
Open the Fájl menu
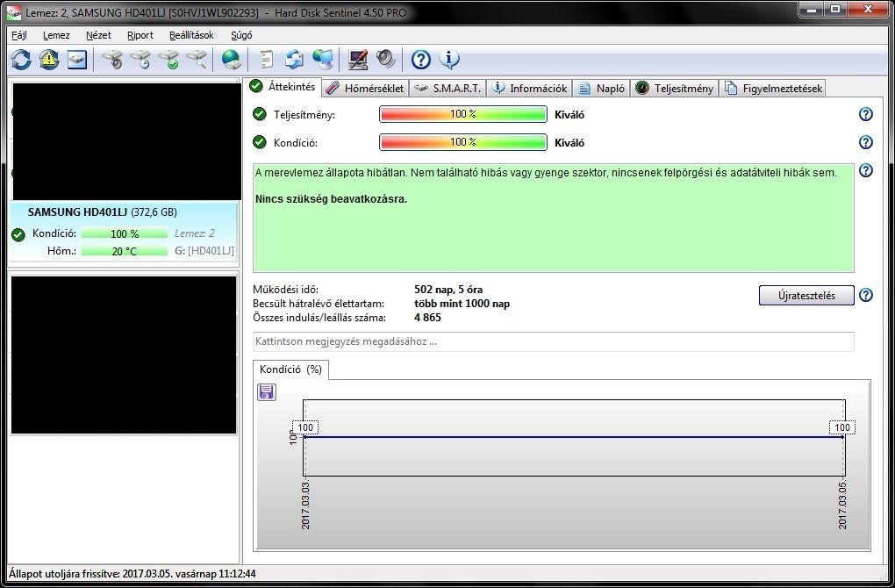click(x=19, y=35)
